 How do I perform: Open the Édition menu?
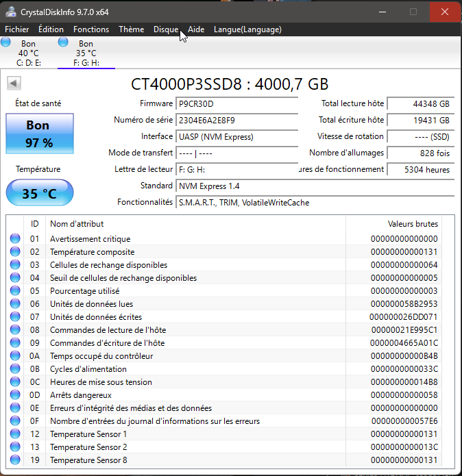[51, 29]
